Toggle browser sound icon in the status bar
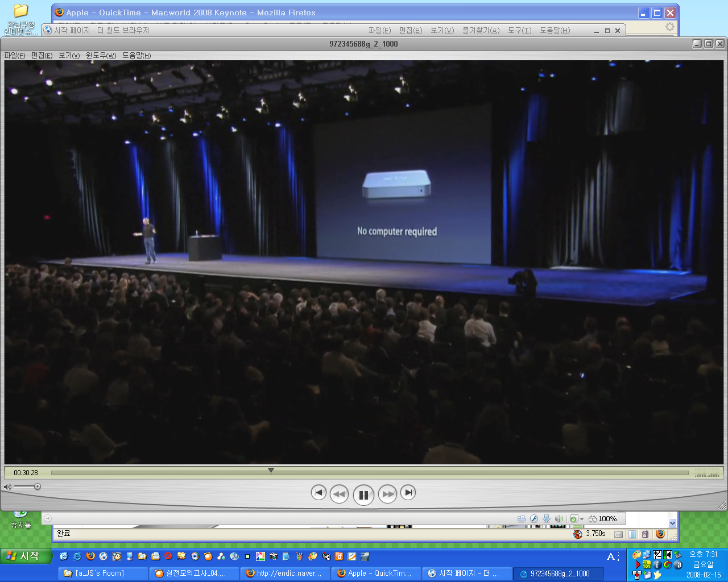728x582 pixels. point(559,518)
